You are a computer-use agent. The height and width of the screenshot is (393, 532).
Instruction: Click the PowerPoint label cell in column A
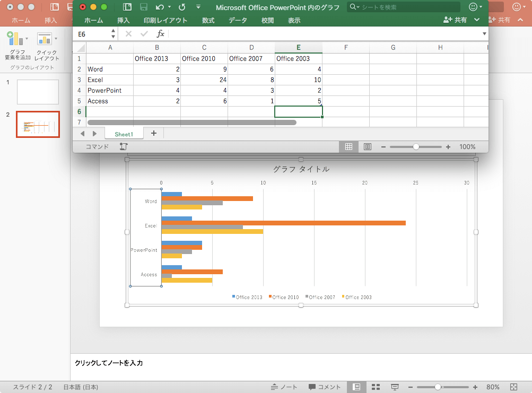pyautogui.click(x=110, y=90)
